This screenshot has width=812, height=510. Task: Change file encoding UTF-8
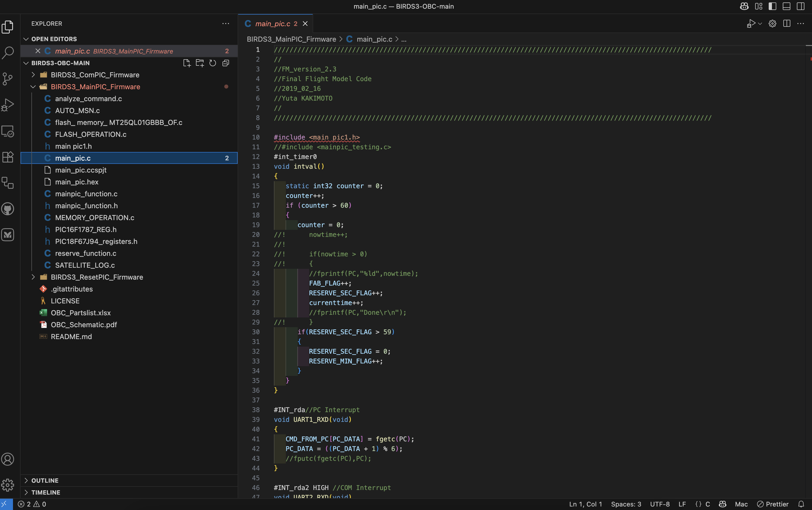[x=660, y=504]
